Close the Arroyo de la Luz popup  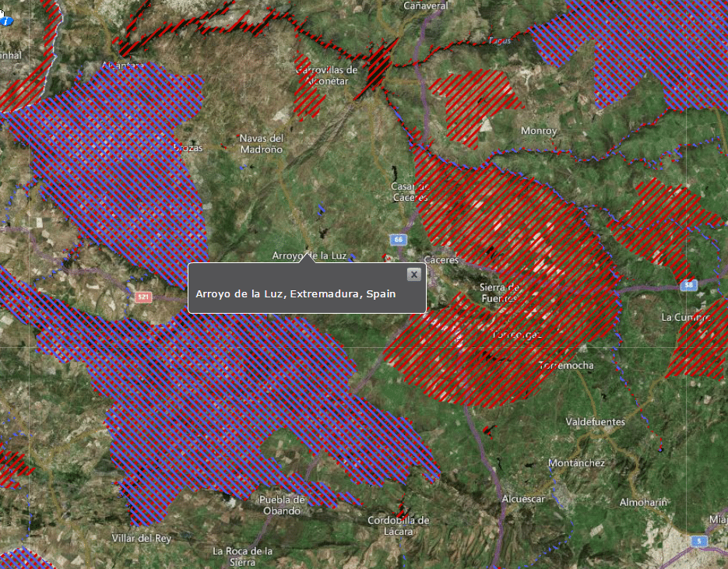pyautogui.click(x=414, y=274)
